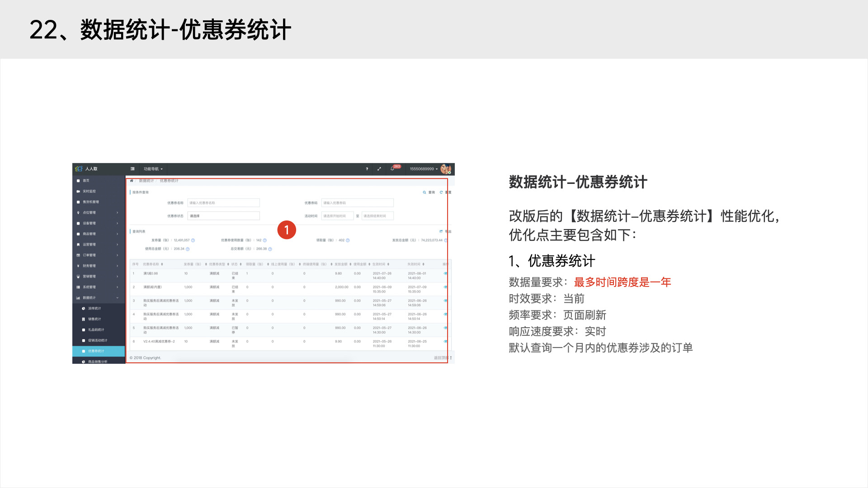Collapse the 数据统计 sidebar menu
868x488 pixels.
(x=99, y=298)
